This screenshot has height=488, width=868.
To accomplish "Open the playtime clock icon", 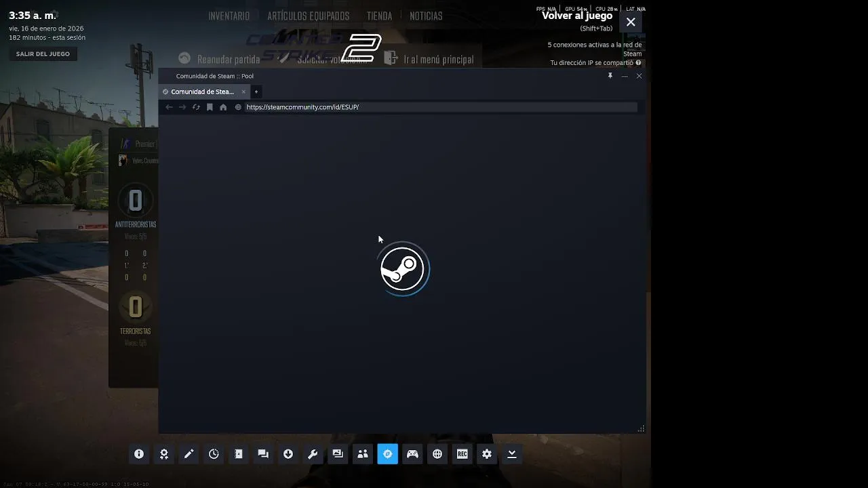I will point(214,454).
